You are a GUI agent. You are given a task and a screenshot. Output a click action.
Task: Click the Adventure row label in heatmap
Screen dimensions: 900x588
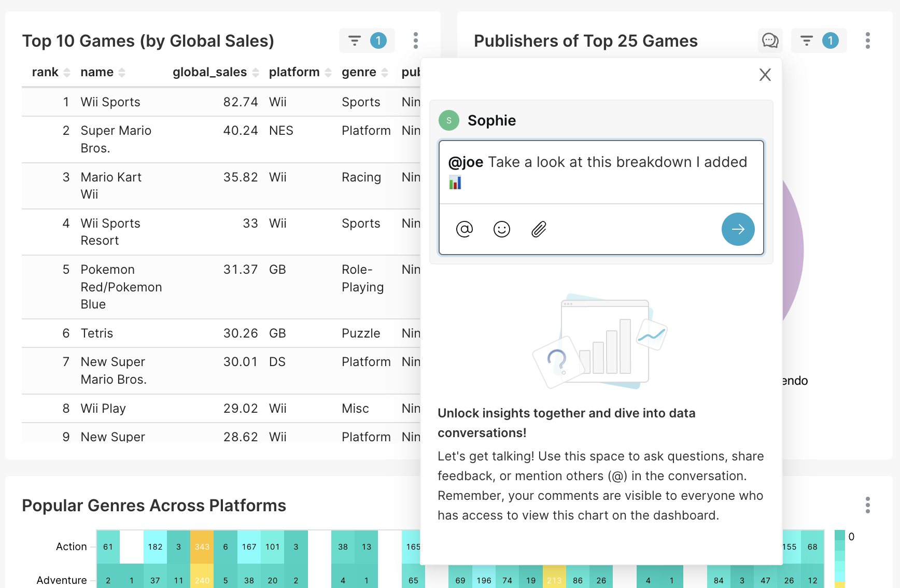(x=62, y=580)
